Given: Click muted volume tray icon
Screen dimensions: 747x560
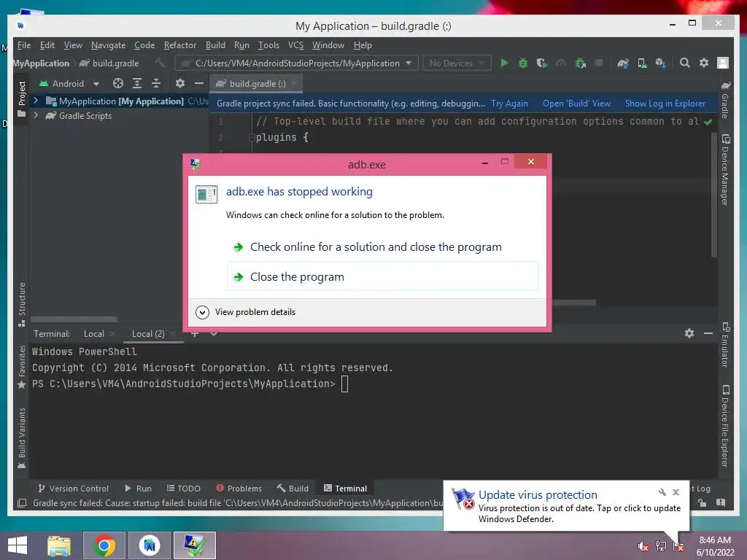Looking at the screenshot, I should coord(643,546).
